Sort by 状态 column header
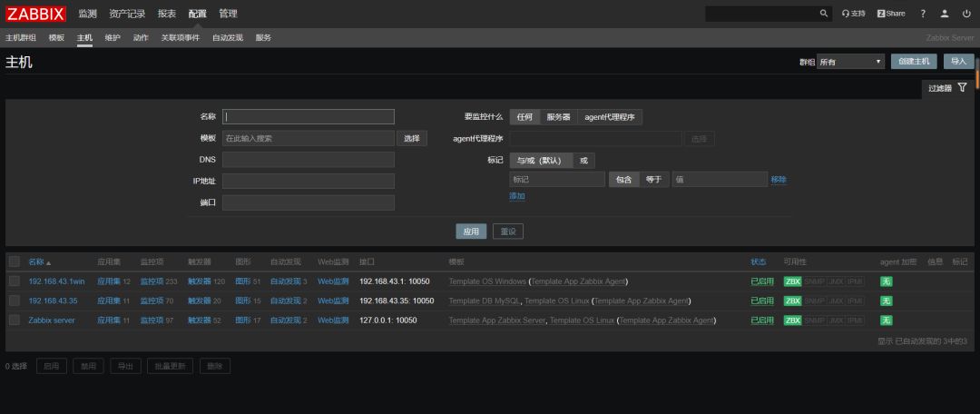This screenshot has width=980, height=414. [x=758, y=262]
